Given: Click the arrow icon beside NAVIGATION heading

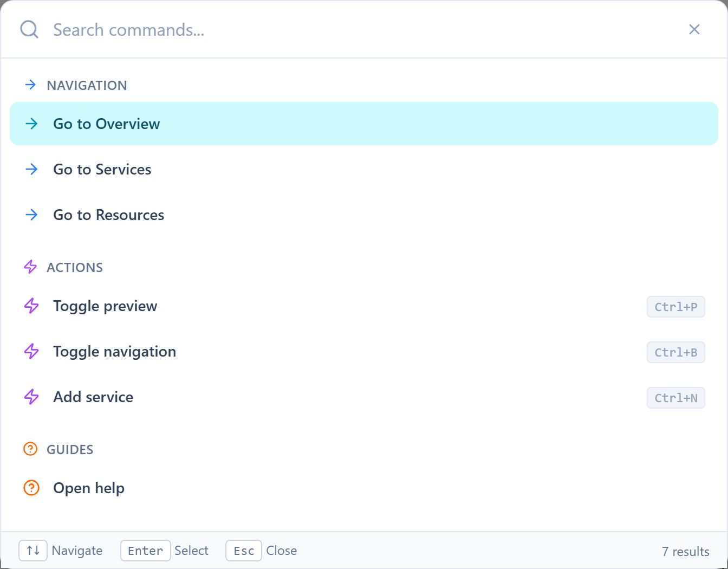Looking at the screenshot, I should pos(30,85).
